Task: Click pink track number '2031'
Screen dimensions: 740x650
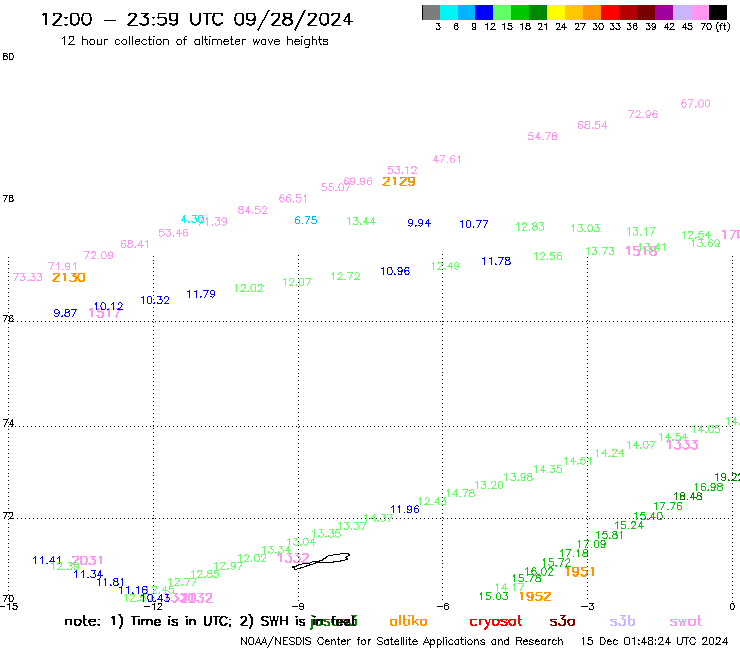Action: tap(87, 561)
